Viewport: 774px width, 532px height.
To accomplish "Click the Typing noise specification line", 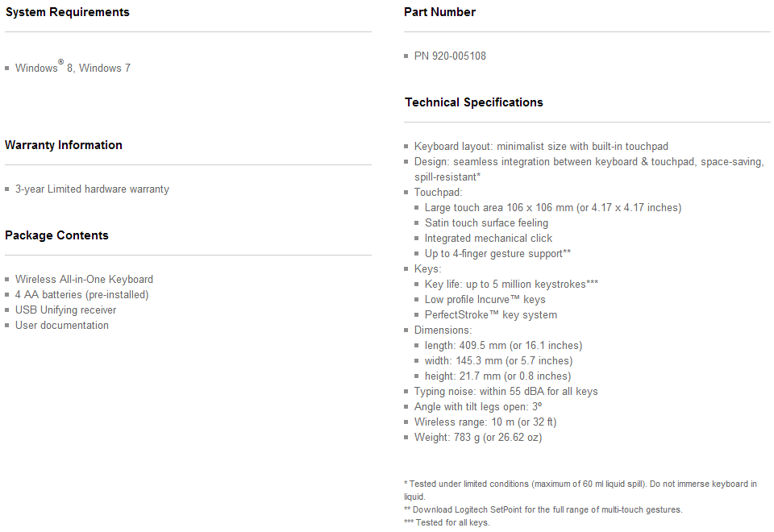I will click(506, 392).
